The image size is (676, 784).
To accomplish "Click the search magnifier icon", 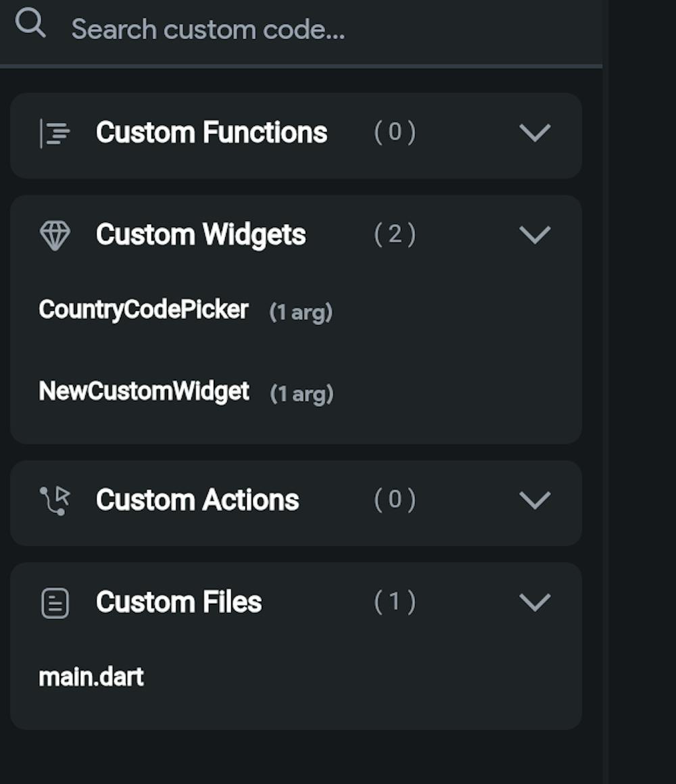I will point(30,24).
